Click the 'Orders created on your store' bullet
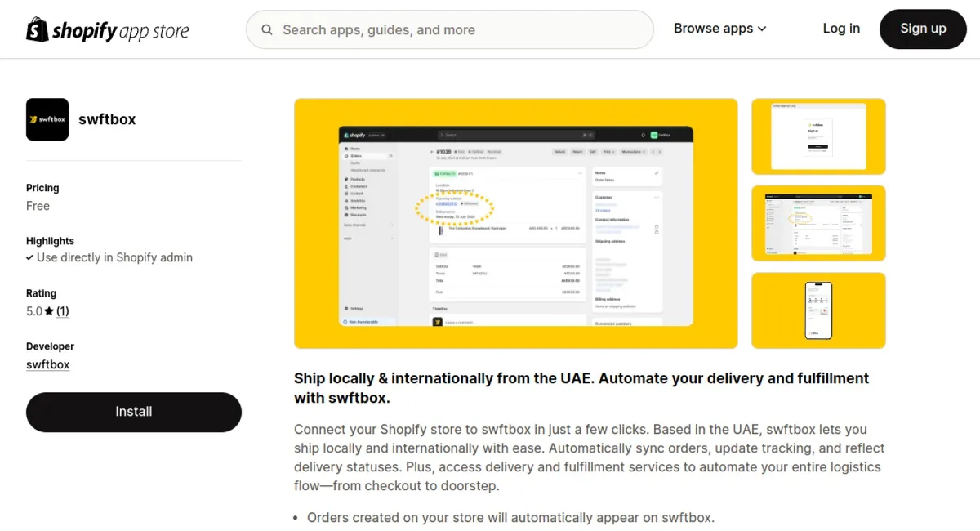Image resolution: width=980 pixels, height=531 pixels. pos(510,517)
